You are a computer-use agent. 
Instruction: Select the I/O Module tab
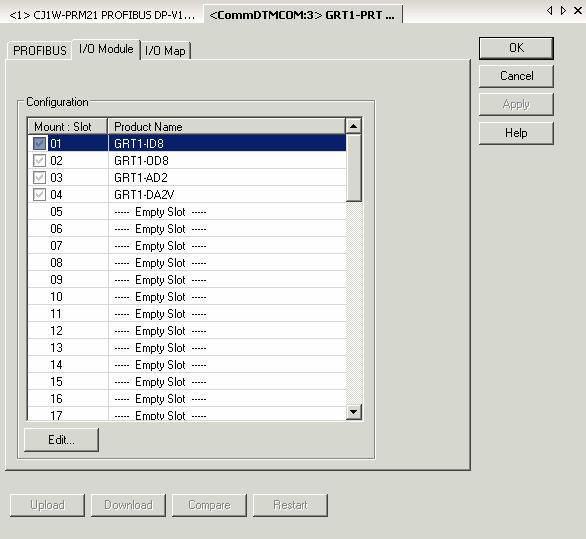coord(106,49)
